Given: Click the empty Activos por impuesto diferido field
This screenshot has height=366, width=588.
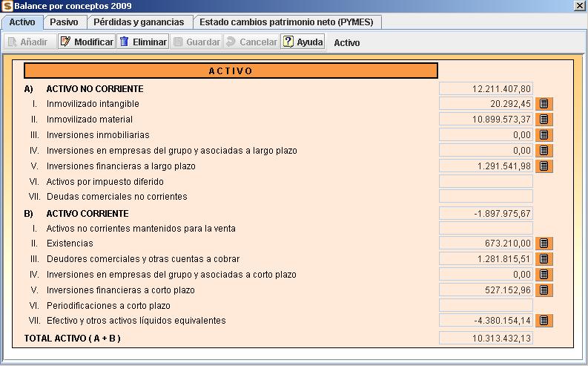Looking at the screenshot, I should click(486, 182).
